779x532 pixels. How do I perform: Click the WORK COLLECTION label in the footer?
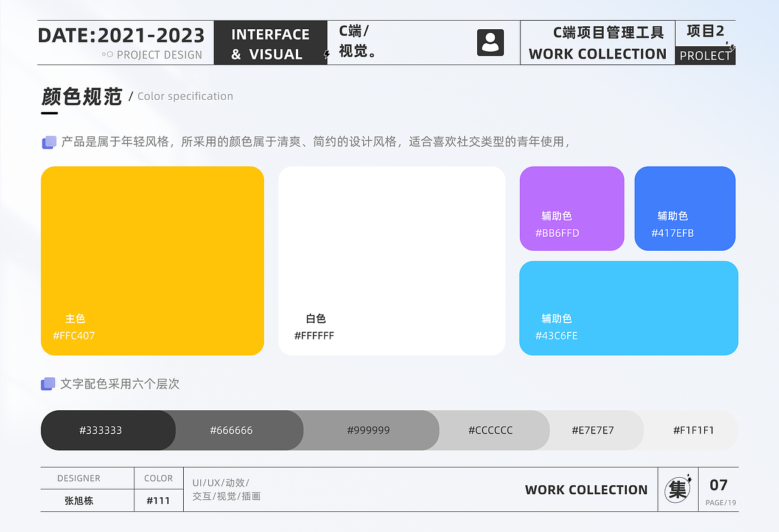(x=586, y=489)
